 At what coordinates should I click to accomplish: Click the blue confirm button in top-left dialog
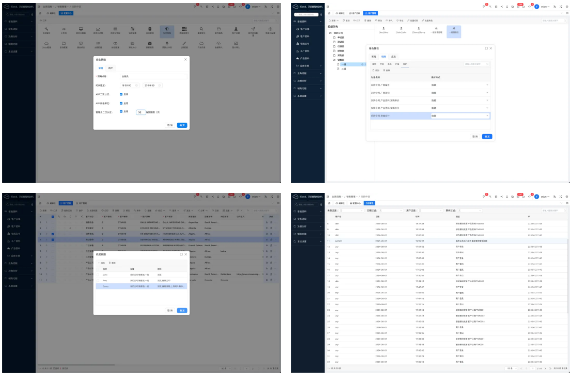pyautogui.click(x=182, y=125)
